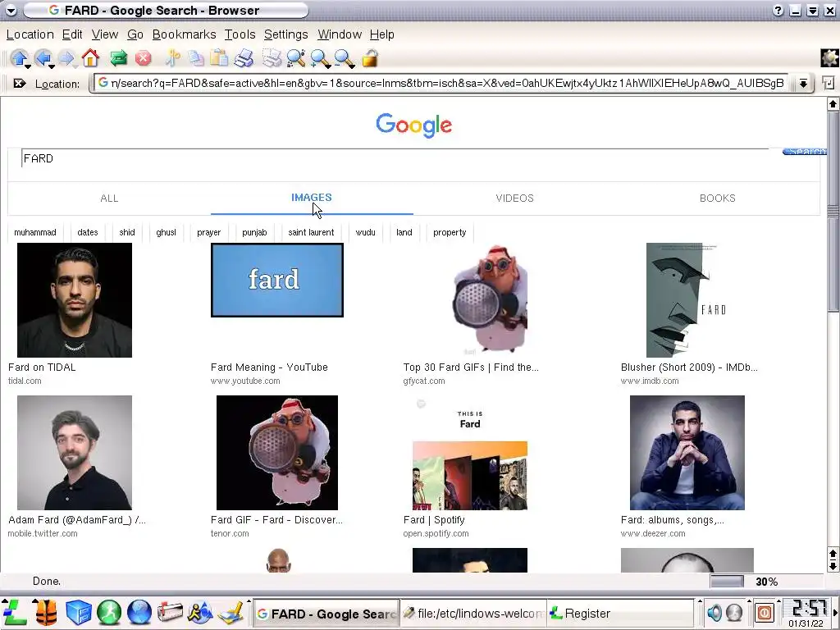The image size is (840, 630).
Task: Switch to the VIDEOS results tab
Action: click(515, 199)
